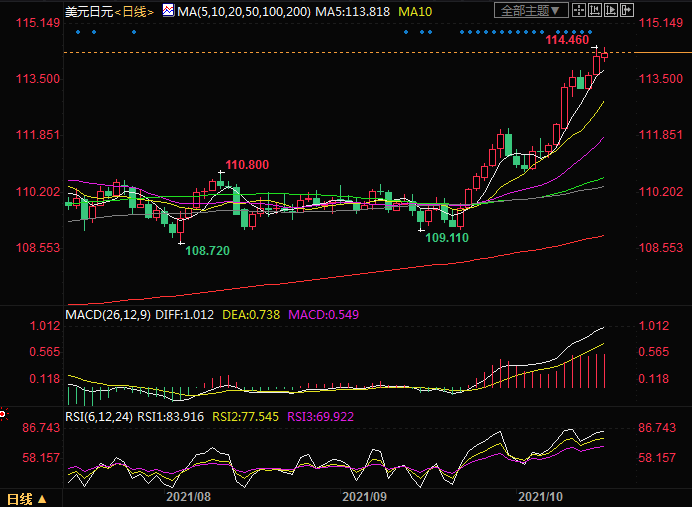
Task: Select the 日线 tab at bottom left
Action: [18, 497]
